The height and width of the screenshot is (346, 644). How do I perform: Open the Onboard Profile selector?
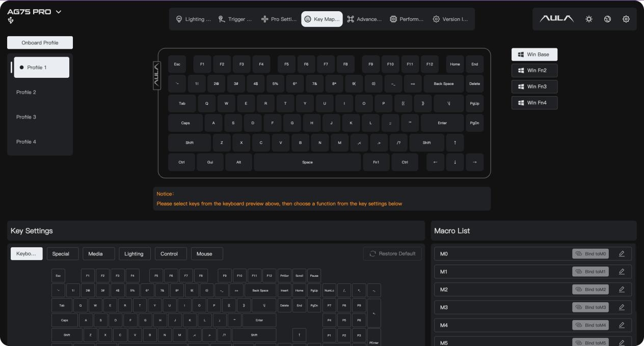click(40, 43)
